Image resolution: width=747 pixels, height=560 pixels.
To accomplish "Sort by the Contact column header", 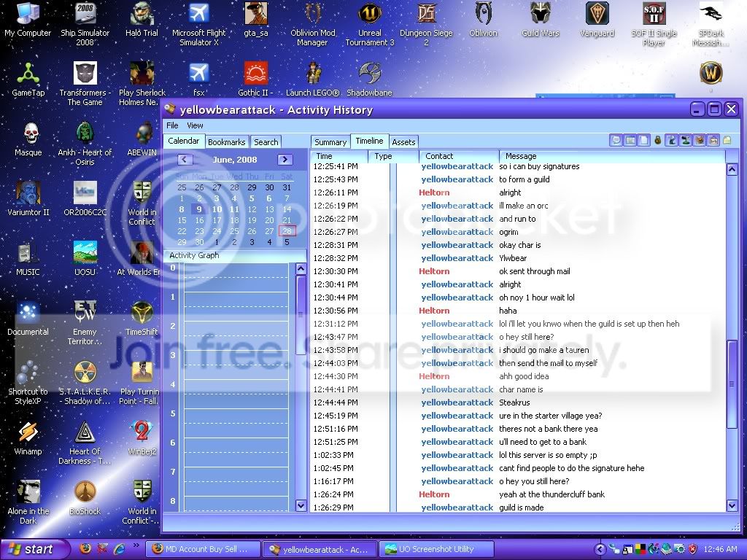I will [459, 156].
